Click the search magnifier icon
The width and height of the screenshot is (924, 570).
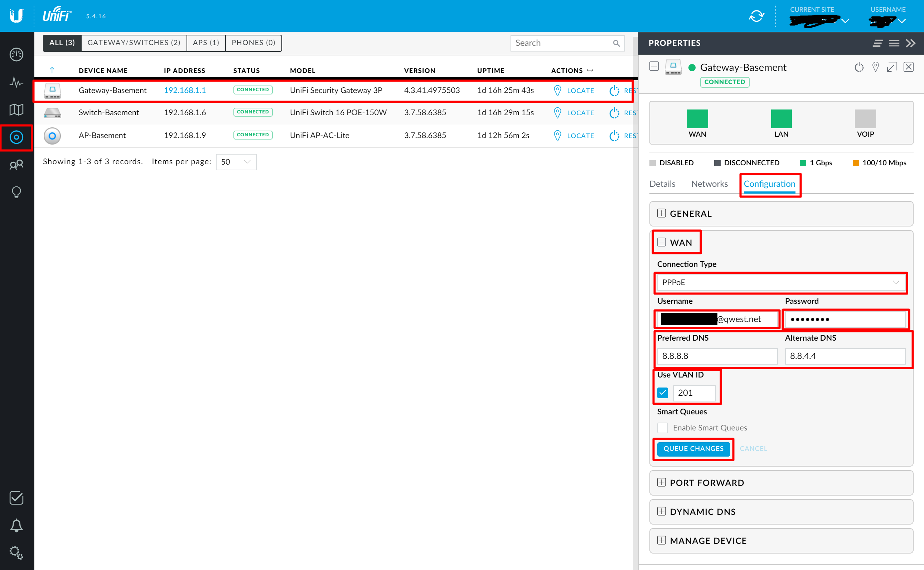[616, 43]
